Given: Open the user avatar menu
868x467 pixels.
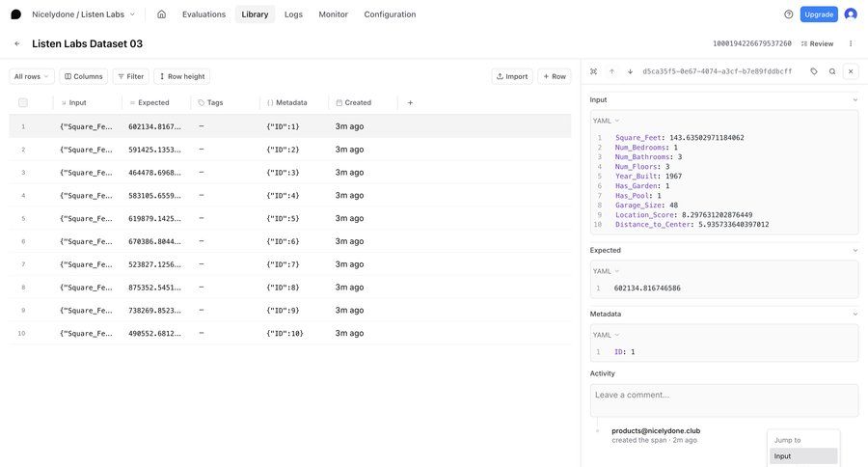Looking at the screenshot, I should 851,14.
